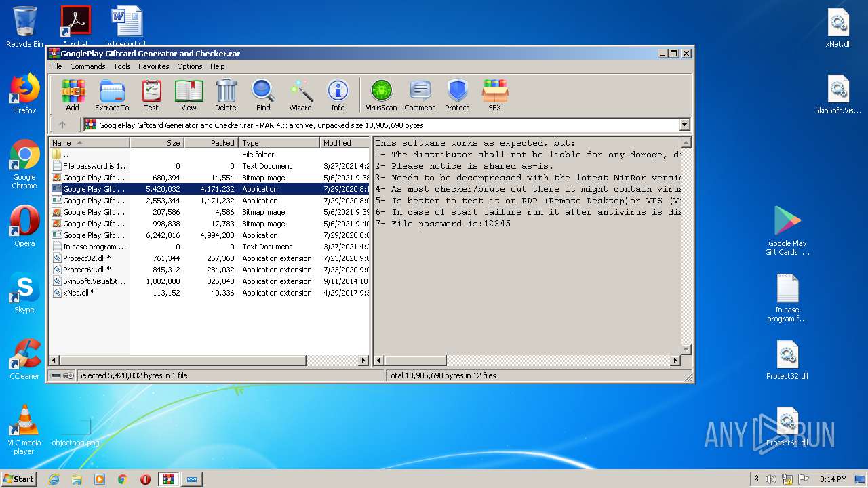Open Google Play Gift Cards desktop file
This screenshot has width=868, height=488.
click(787, 230)
